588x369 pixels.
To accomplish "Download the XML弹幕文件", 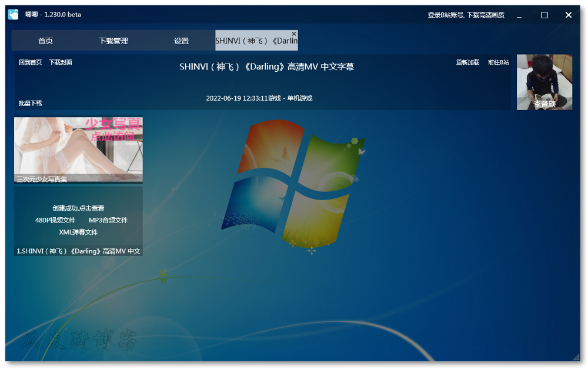I will coord(78,232).
